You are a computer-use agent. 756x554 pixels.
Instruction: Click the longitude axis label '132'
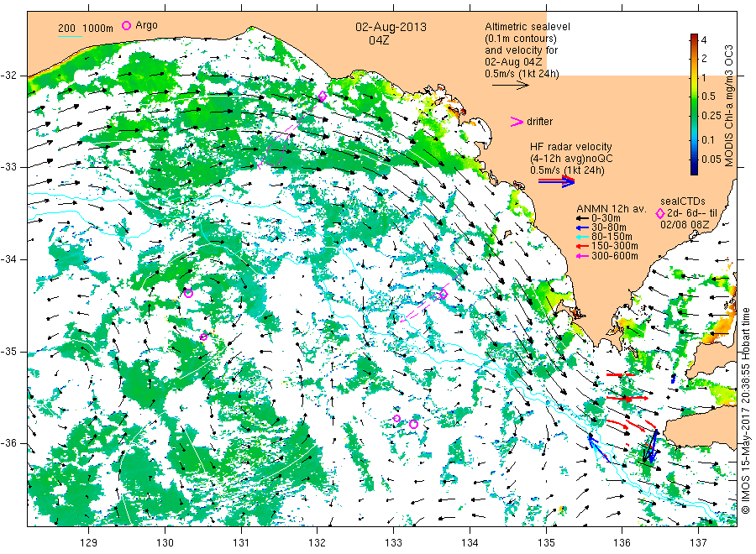point(318,543)
